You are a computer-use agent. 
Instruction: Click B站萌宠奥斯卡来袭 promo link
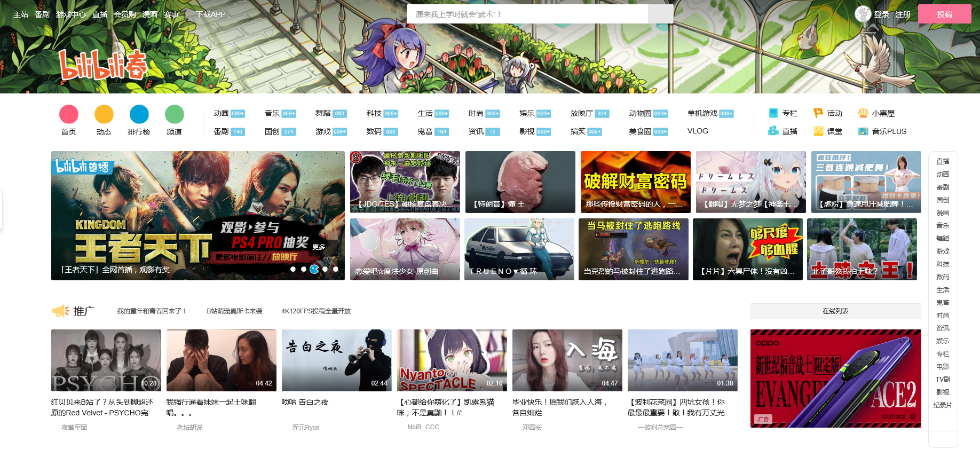click(235, 311)
